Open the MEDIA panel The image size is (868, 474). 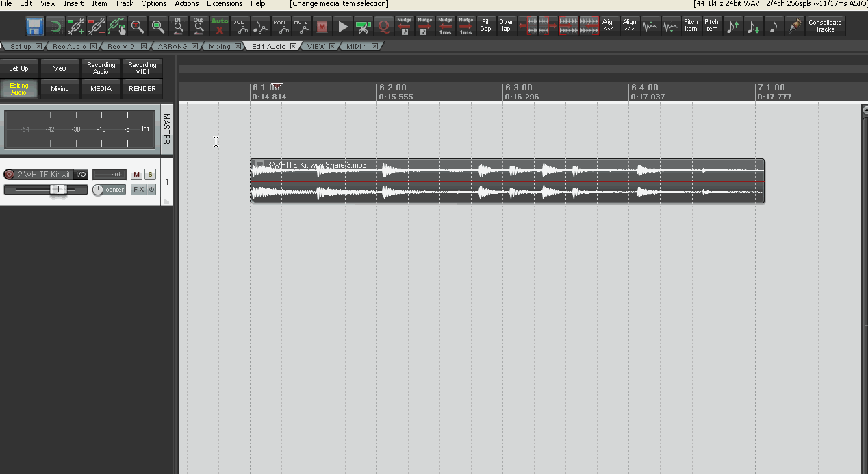(101, 88)
